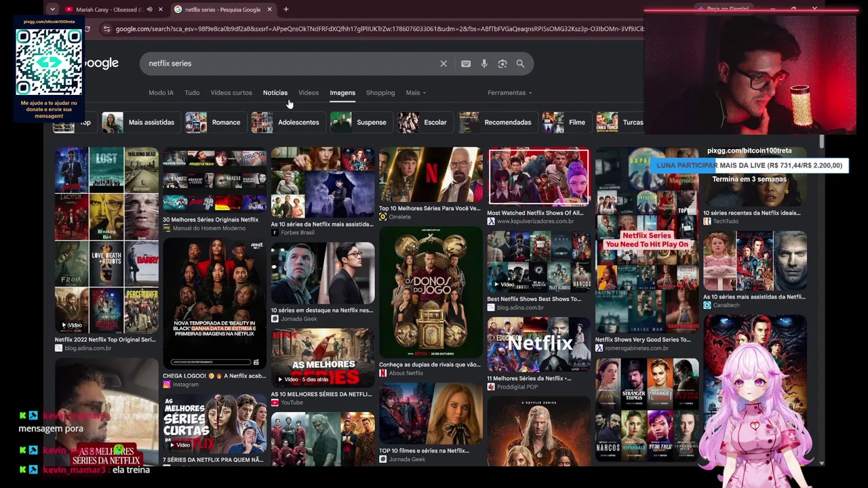Switch to the Mariah Carey - Obsessed tab

(108, 9)
